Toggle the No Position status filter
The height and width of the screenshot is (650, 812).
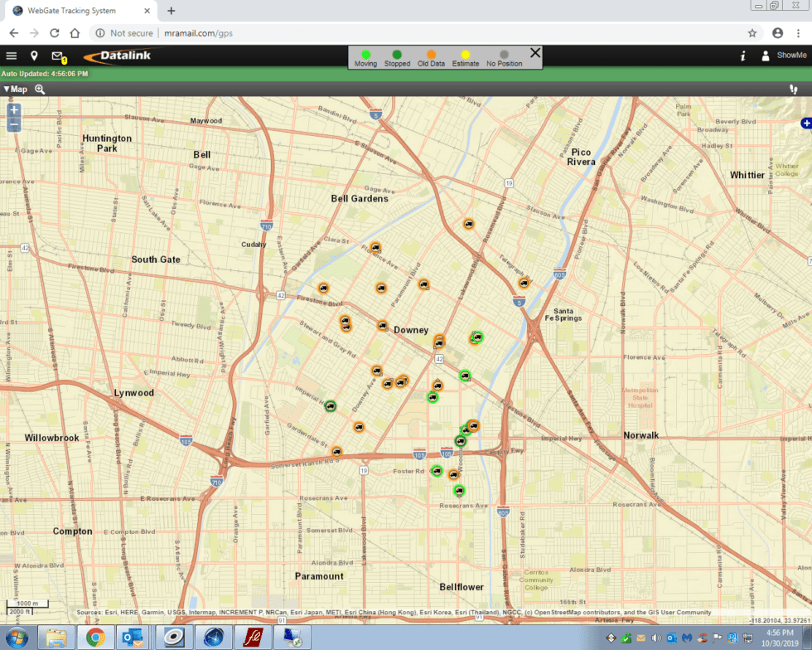505,56
